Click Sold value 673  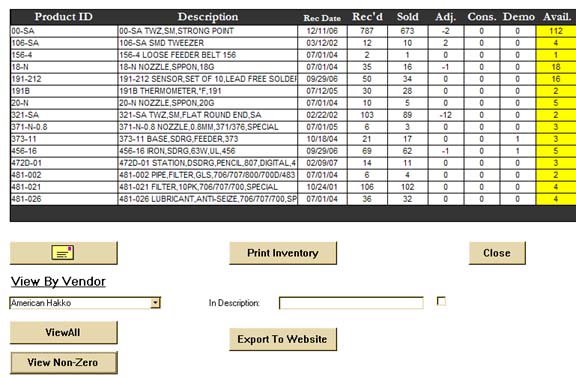pos(407,31)
